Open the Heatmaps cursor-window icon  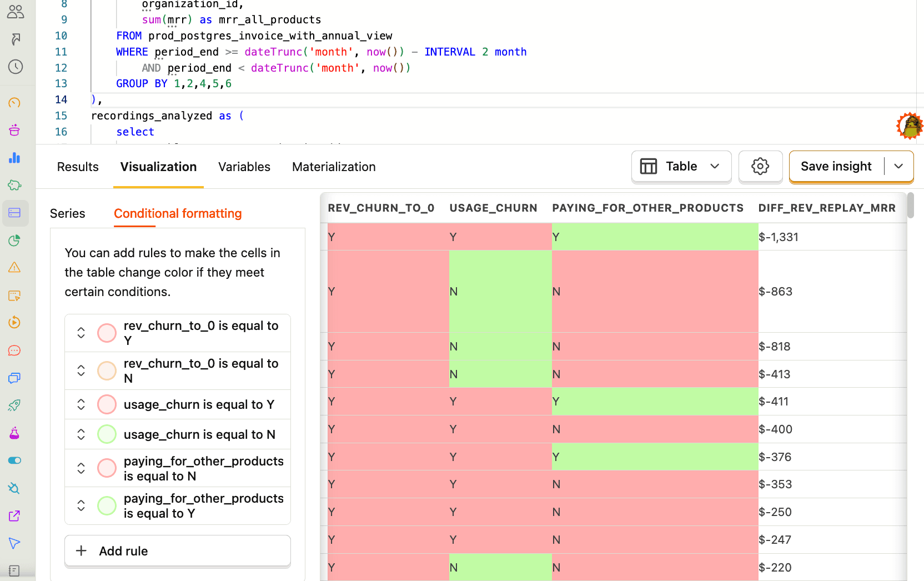[x=15, y=295]
